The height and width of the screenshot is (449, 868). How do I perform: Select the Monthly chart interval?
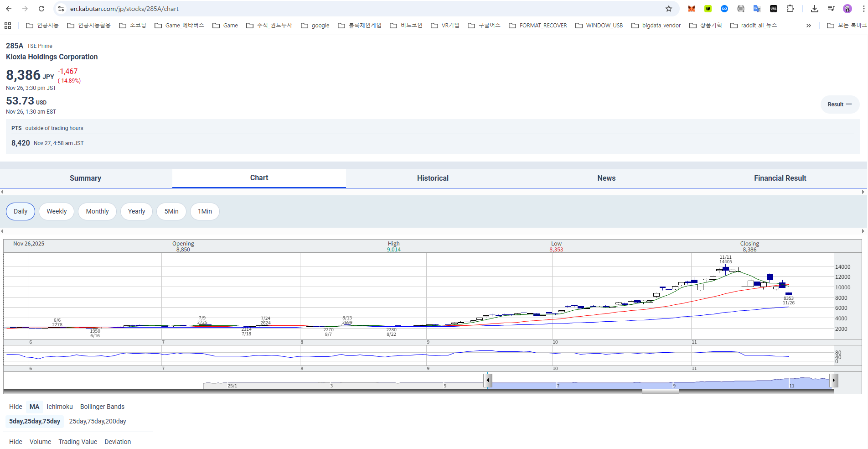[97, 211]
